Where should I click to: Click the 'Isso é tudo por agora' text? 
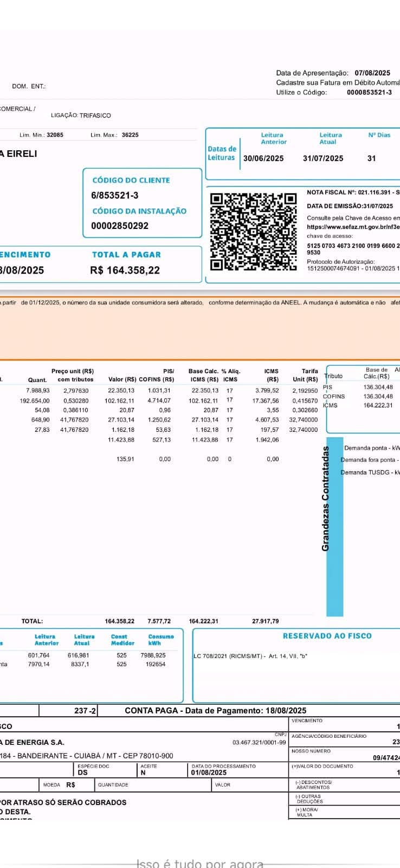pos(200,864)
